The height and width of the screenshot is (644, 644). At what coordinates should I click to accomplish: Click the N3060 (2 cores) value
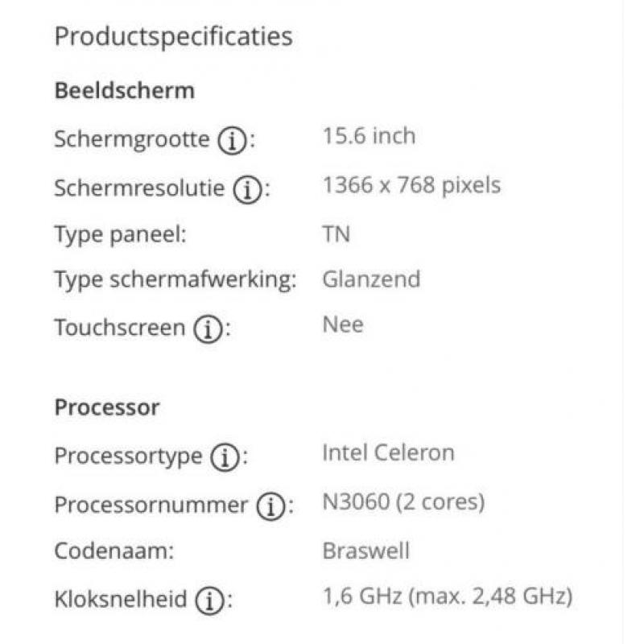click(x=404, y=502)
